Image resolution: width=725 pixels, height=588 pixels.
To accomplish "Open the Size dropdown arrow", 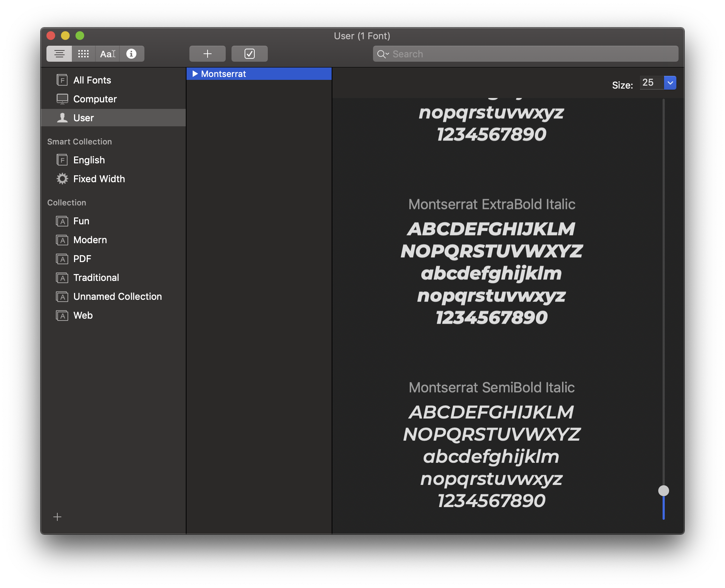I will pos(670,83).
